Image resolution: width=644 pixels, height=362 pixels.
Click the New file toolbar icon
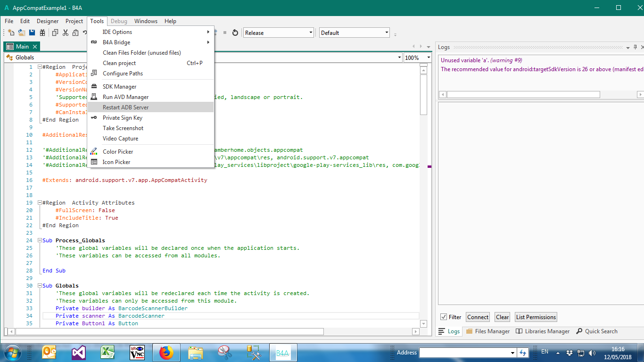(11, 33)
